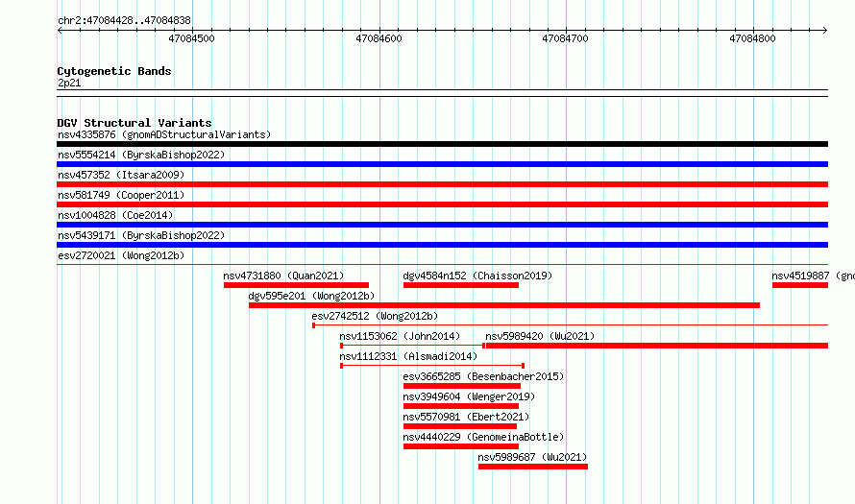Click the nsv457352 Itsara2009 label

point(121,175)
